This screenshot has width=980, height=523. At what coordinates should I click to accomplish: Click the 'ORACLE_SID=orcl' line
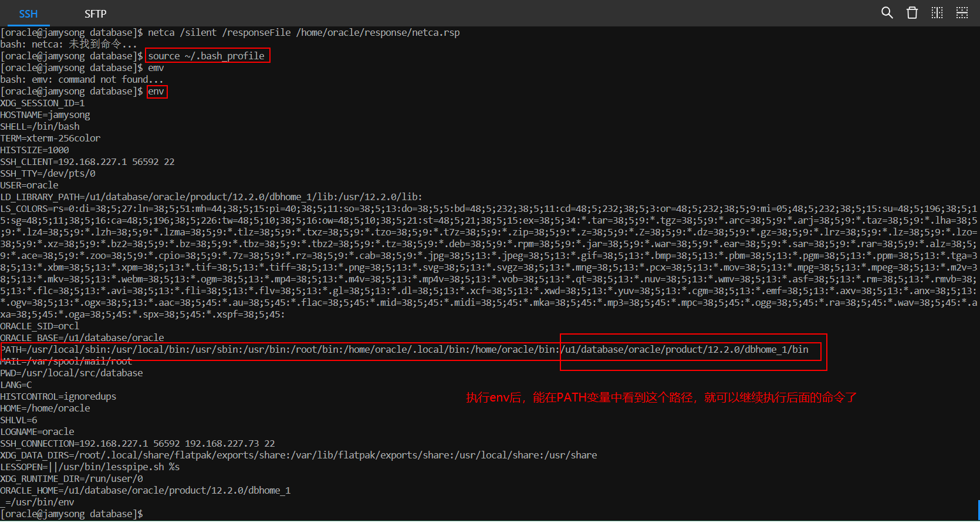point(39,326)
